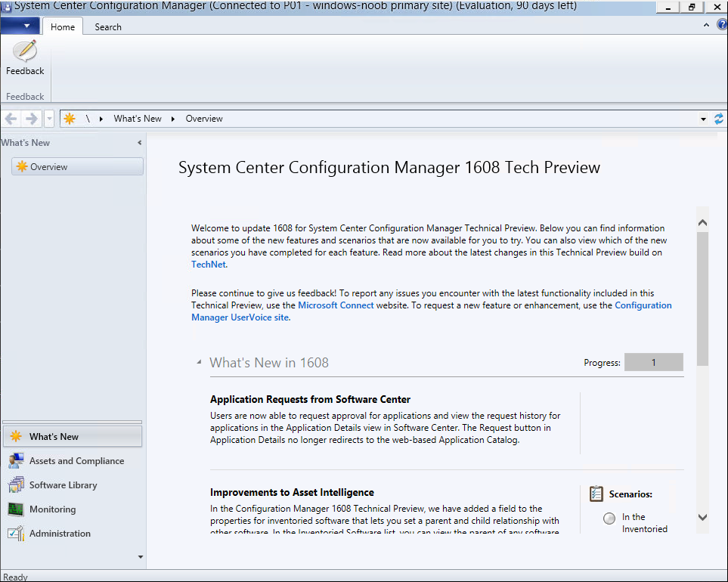
Task: Click the Application Requests from Software Center heading
Action: pyautogui.click(x=310, y=399)
